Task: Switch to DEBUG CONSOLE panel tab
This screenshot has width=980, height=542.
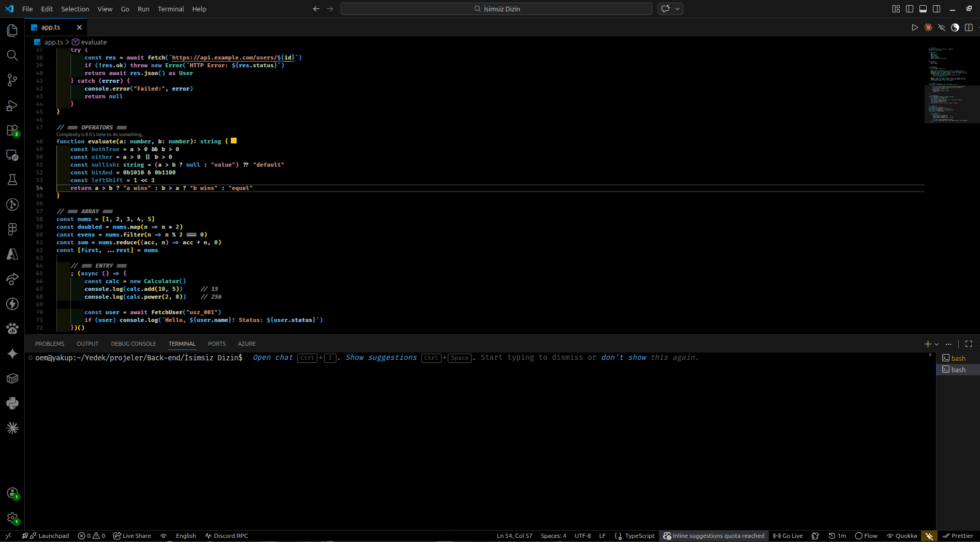Action: (x=134, y=344)
